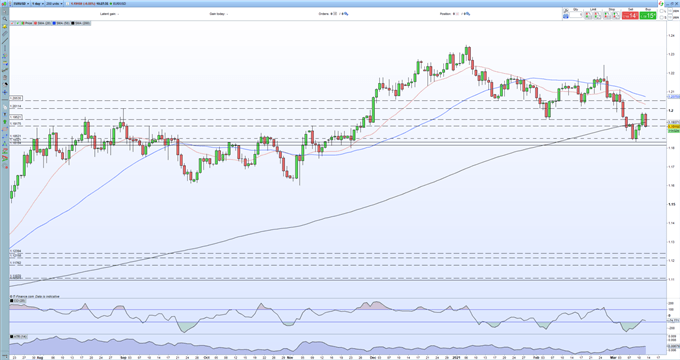Click the Position text in info bar
This screenshot has width=680, height=360.
pos(446,14)
